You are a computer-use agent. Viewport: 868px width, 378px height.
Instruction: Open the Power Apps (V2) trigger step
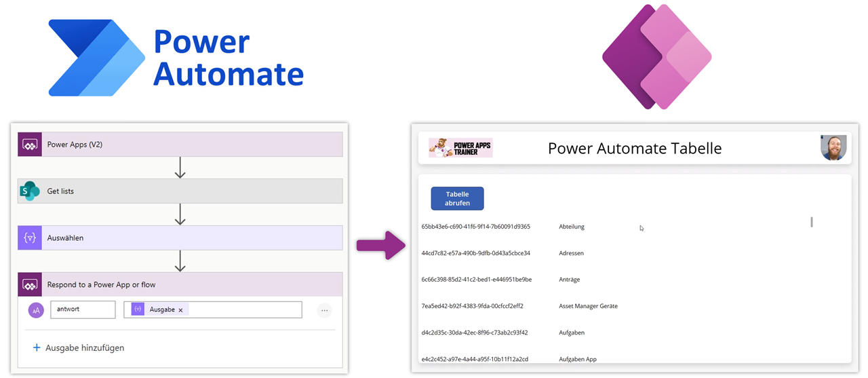180,145
